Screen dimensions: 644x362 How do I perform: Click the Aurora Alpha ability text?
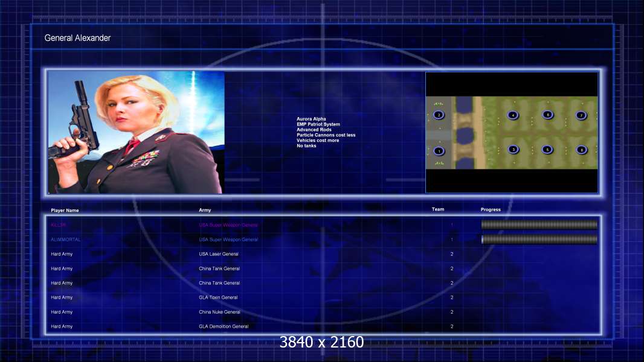click(311, 119)
